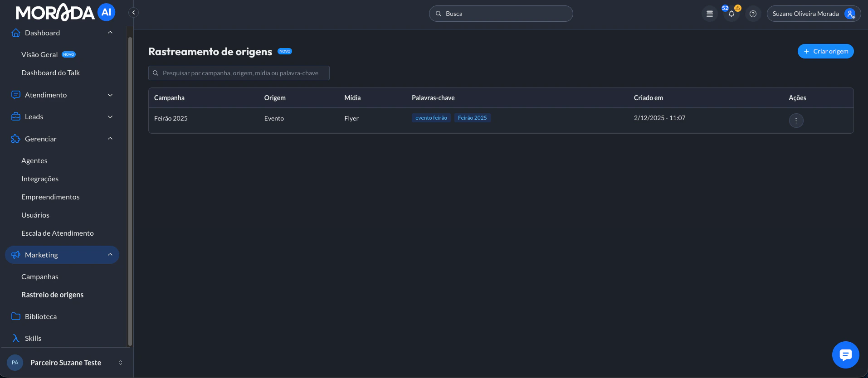Click the Evento origin cell
868x378 pixels.
point(274,118)
